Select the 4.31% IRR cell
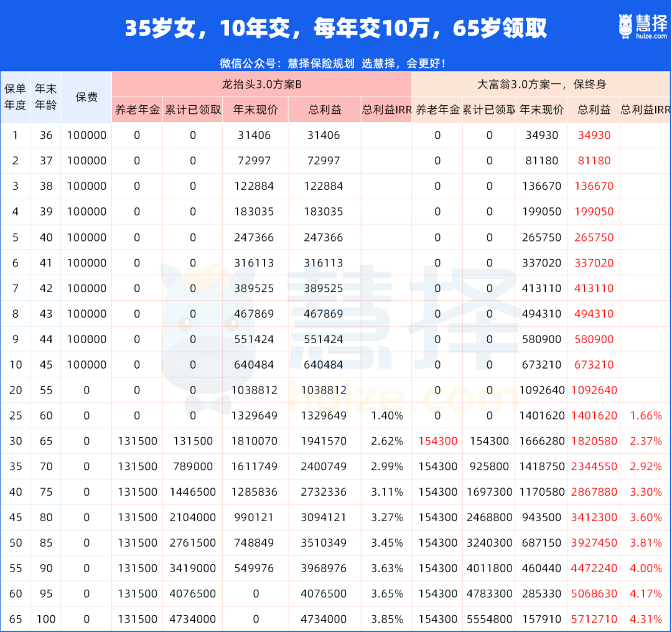 pyautogui.click(x=645, y=620)
